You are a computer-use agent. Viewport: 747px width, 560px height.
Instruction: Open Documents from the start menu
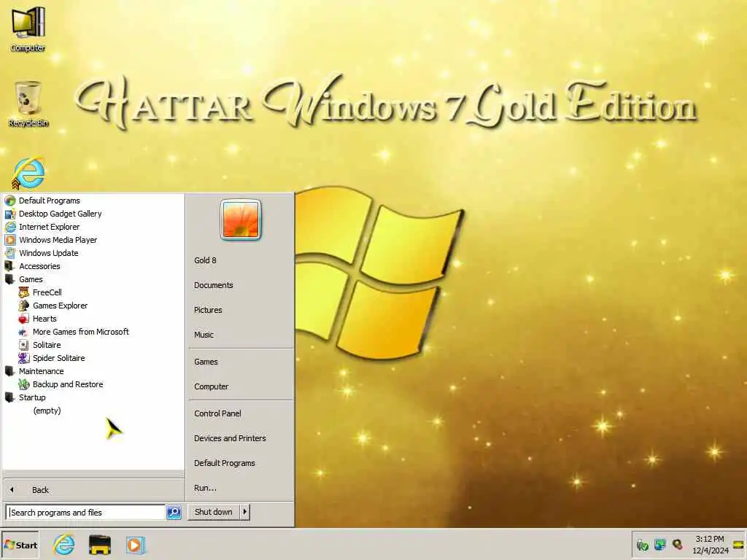tap(214, 285)
